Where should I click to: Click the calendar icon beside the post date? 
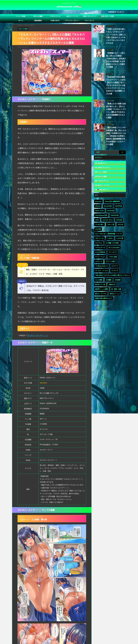tap(18, 47)
